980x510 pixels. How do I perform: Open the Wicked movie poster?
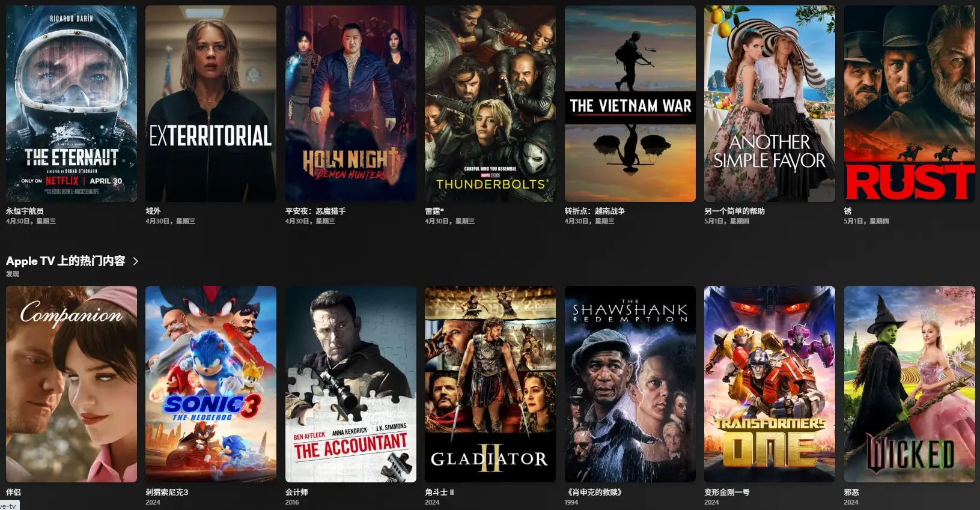(x=910, y=384)
